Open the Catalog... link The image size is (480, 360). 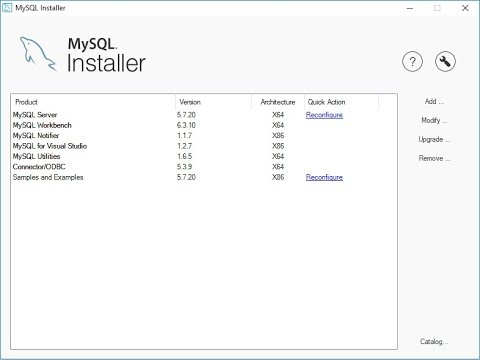click(434, 341)
